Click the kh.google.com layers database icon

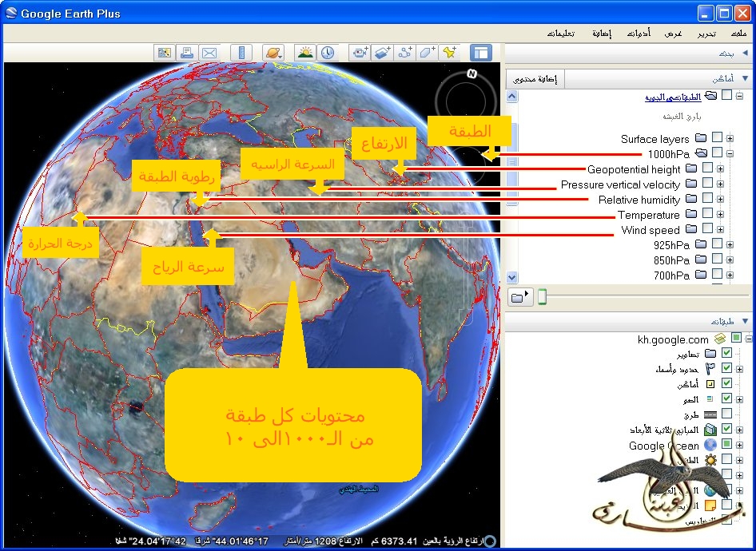[720, 339]
